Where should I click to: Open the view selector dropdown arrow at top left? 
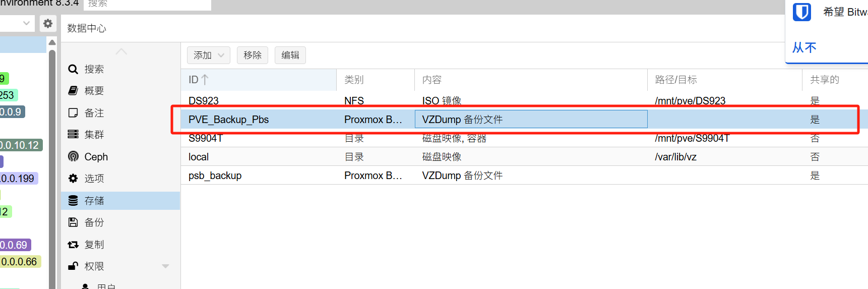point(26,23)
